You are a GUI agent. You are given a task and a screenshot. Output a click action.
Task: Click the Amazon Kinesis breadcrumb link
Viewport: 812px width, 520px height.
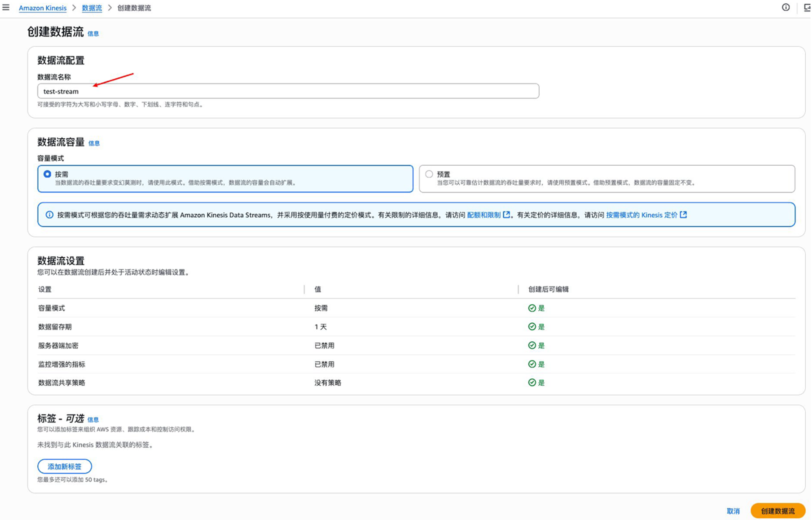click(x=42, y=8)
